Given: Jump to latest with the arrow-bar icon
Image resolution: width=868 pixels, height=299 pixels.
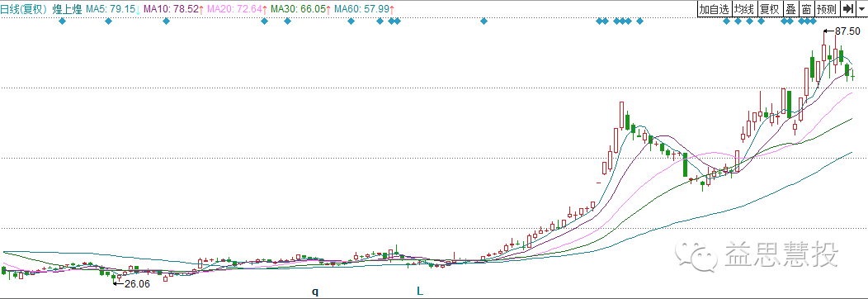Looking at the screenshot, I should click(x=848, y=9).
